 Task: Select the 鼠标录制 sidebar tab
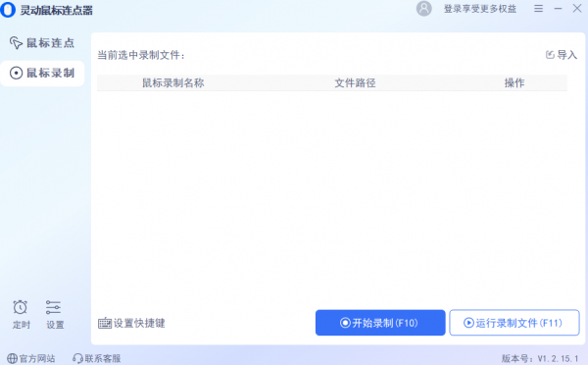tap(42, 73)
